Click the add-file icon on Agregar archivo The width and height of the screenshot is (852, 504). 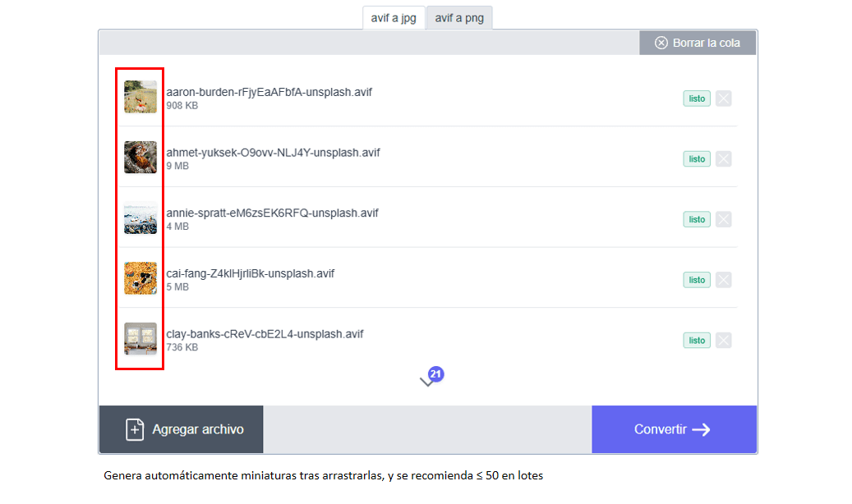(134, 428)
